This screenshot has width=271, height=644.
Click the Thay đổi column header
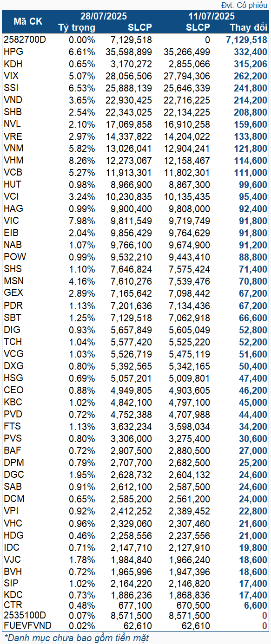pyautogui.click(x=249, y=27)
